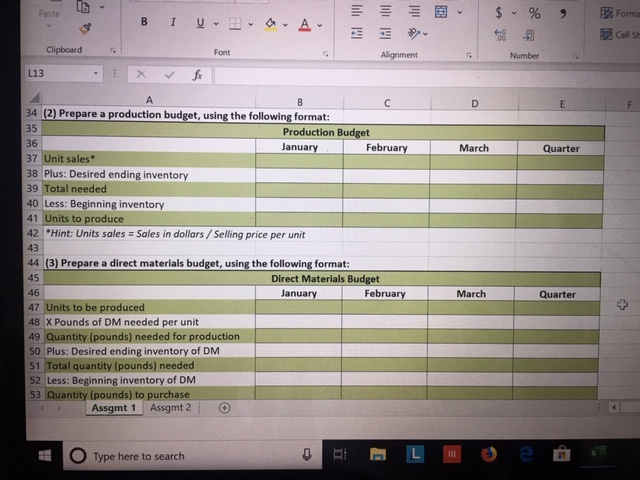Open Name Box dropdown arrow
This screenshot has height=480, width=640.
[96, 73]
